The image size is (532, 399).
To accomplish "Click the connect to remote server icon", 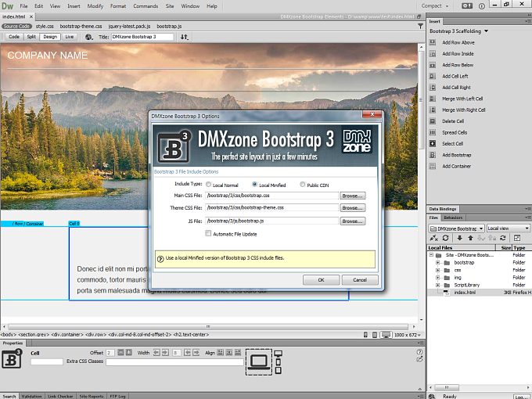I will coord(434,238).
